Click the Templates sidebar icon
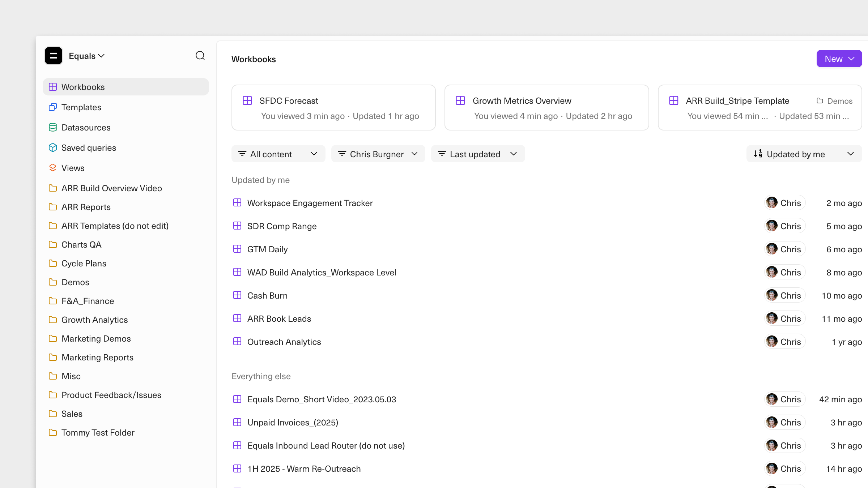Viewport: 868px width, 488px height. 53,107
